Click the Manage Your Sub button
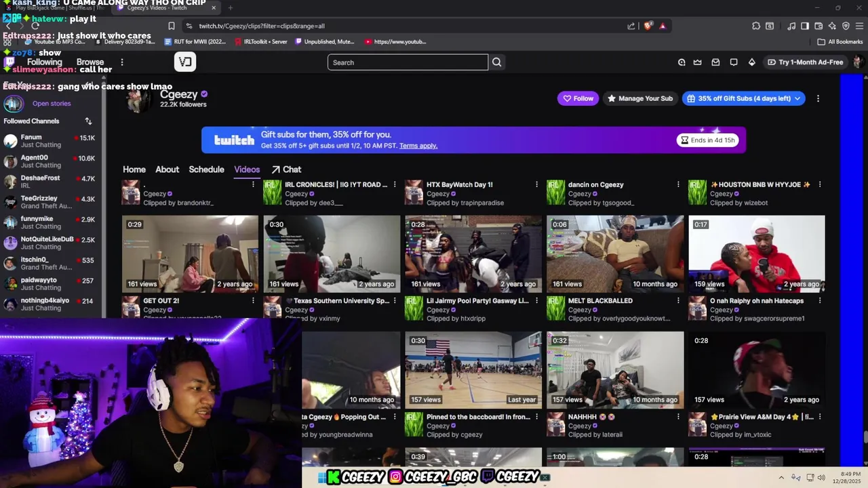Screen dimensions: 868x488 [x=640, y=98]
